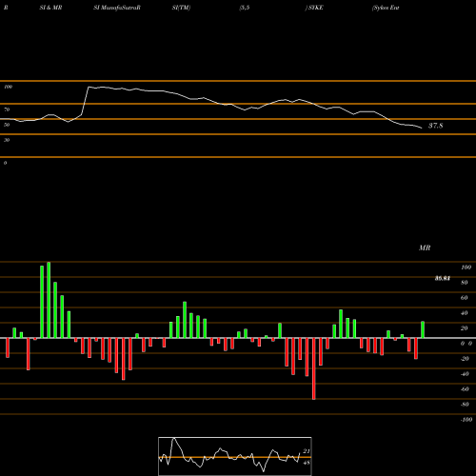Viewport: 476px width, 476px height.
Task: Click the -40 label on MR axis
Action: coord(465,374)
